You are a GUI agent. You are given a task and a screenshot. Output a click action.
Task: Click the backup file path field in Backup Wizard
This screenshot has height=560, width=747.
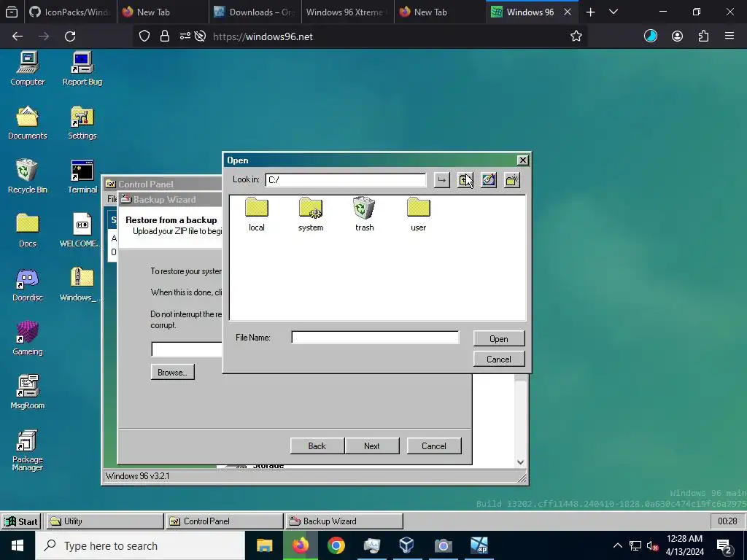coord(187,349)
